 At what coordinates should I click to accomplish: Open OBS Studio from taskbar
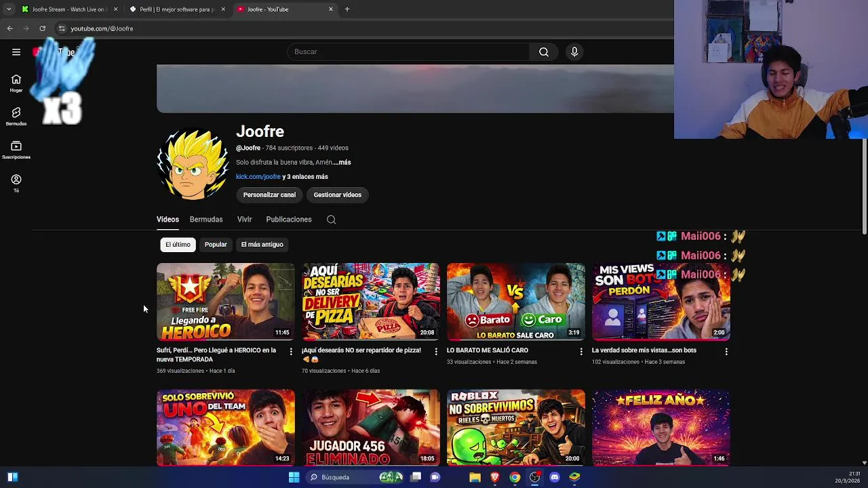(x=535, y=477)
